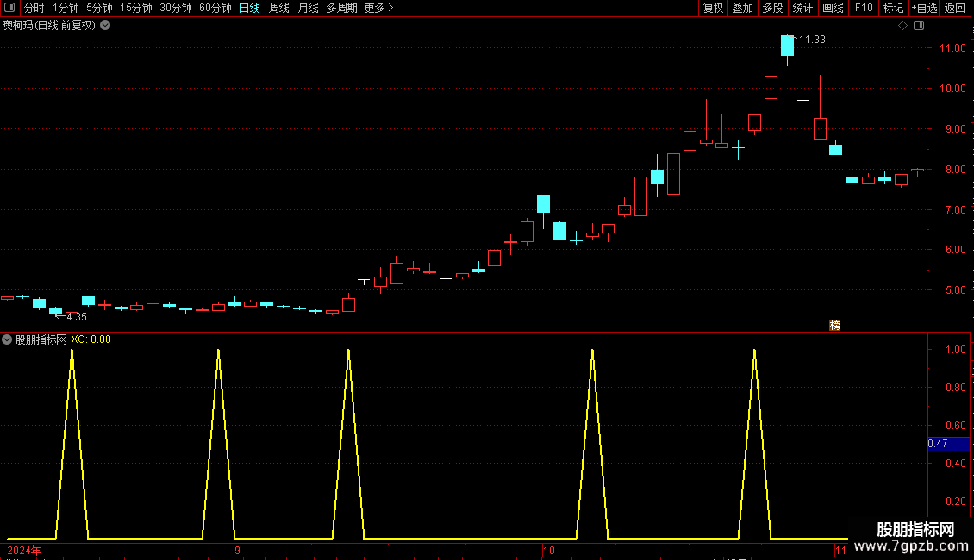The height and width of the screenshot is (560, 974).
Task: Open the 多股 multi-stock view
Action: (772, 8)
